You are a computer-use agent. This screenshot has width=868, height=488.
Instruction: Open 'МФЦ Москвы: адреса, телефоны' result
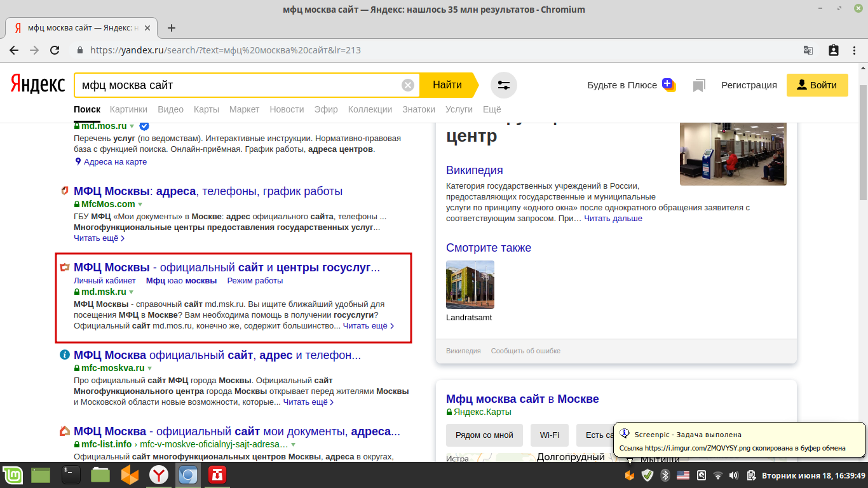tap(208, 191)
